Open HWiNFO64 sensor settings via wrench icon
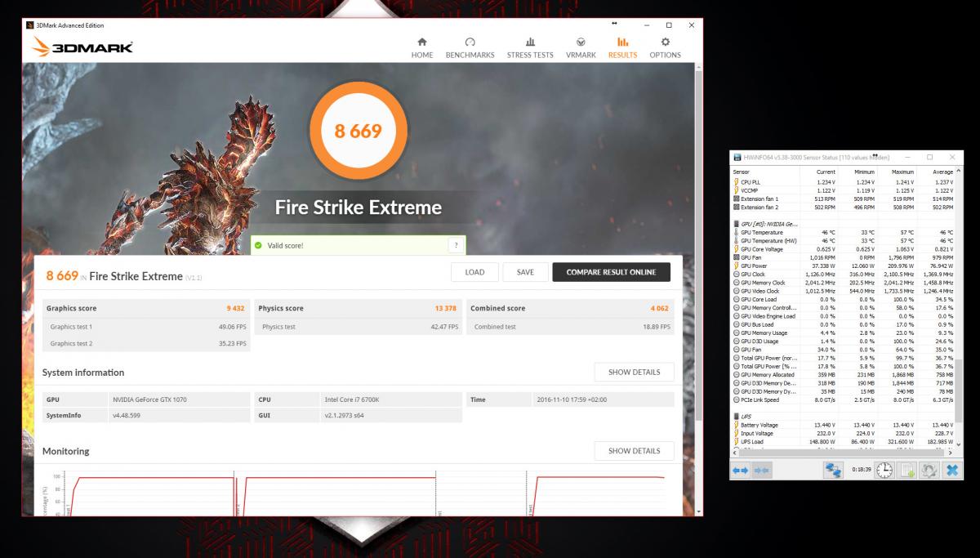The image size is (980, 558). pos(929,470)
